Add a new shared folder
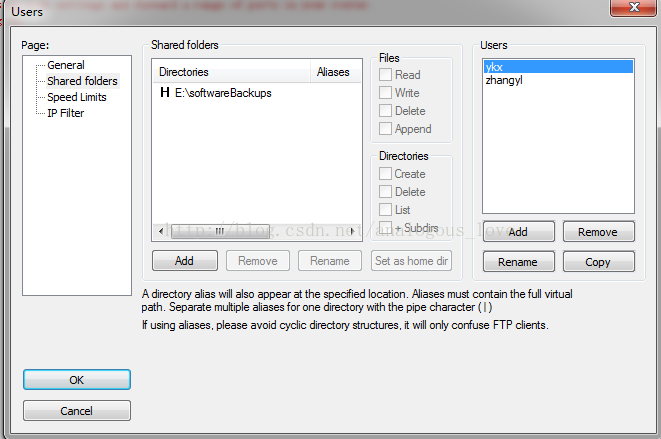Viewport: 661px width, 439px height. (x=185, y=261)
